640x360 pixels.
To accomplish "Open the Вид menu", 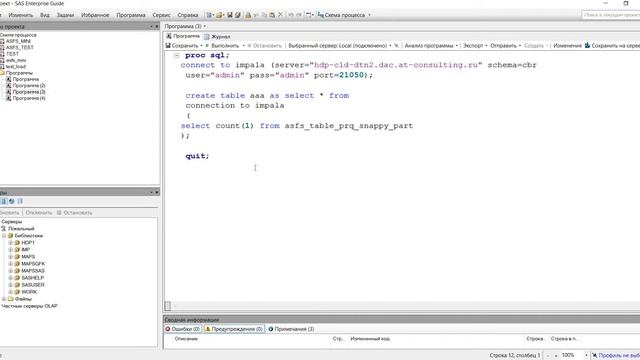I will tap(44, 15).
